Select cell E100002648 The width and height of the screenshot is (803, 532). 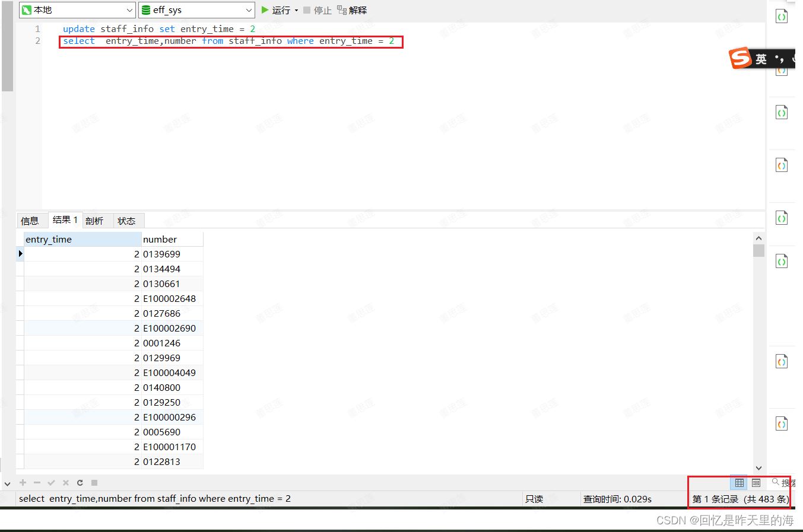[172, 298]
